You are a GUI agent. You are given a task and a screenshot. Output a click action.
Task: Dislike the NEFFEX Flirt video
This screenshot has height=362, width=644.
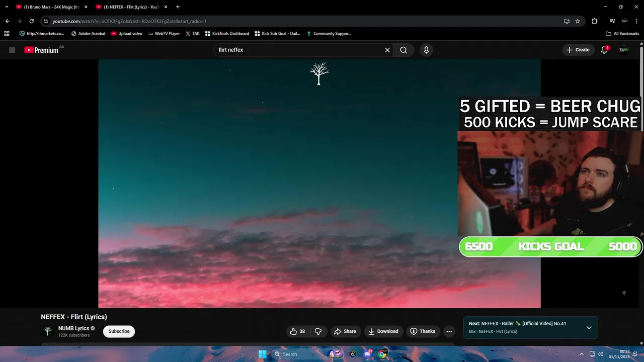[x=318, y=331]
